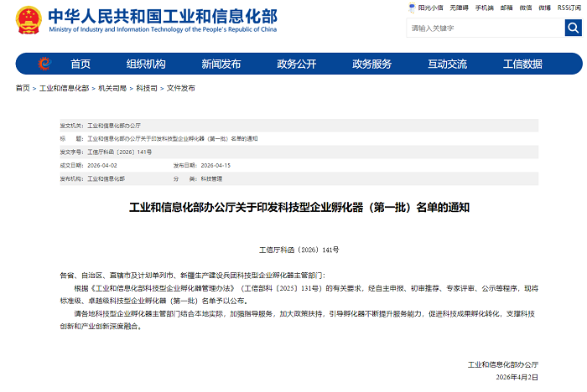This screenshot has height=392, width=587.
Task: Open the 政务服务 menu
Action: [x=371, y=64]
